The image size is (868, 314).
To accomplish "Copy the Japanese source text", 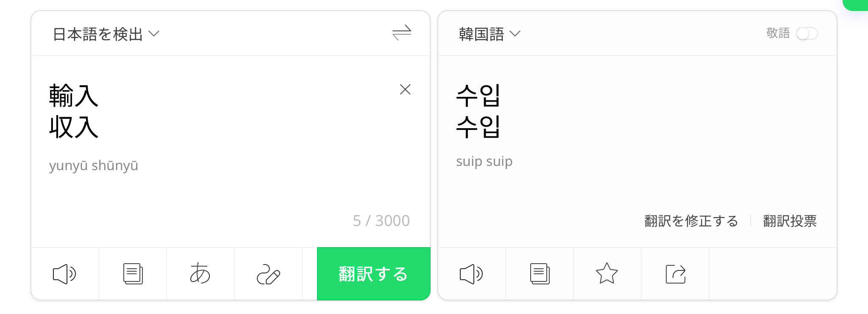I will pyautogui.click(x=133, y=274).
